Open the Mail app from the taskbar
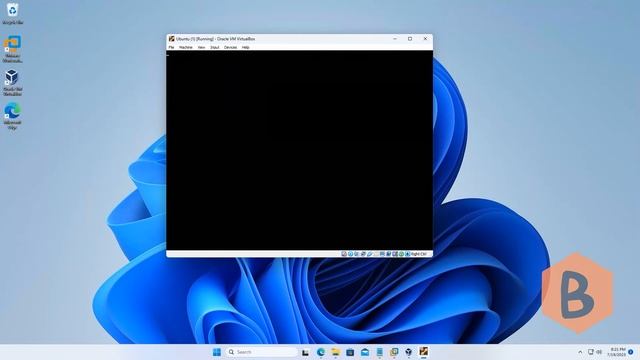 click(x=365, y=352)
